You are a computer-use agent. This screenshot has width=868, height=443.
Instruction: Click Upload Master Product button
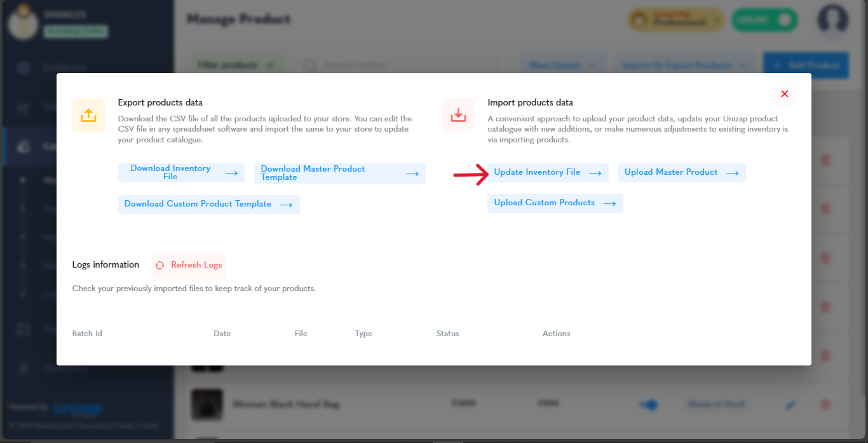pos(682,173)
